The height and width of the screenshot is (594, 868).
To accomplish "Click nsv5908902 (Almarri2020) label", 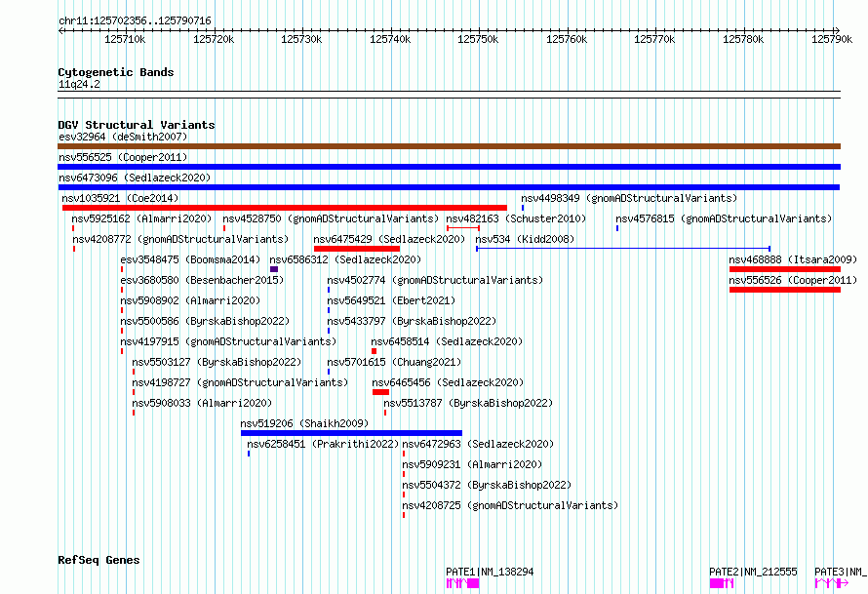I will (190, 300).
